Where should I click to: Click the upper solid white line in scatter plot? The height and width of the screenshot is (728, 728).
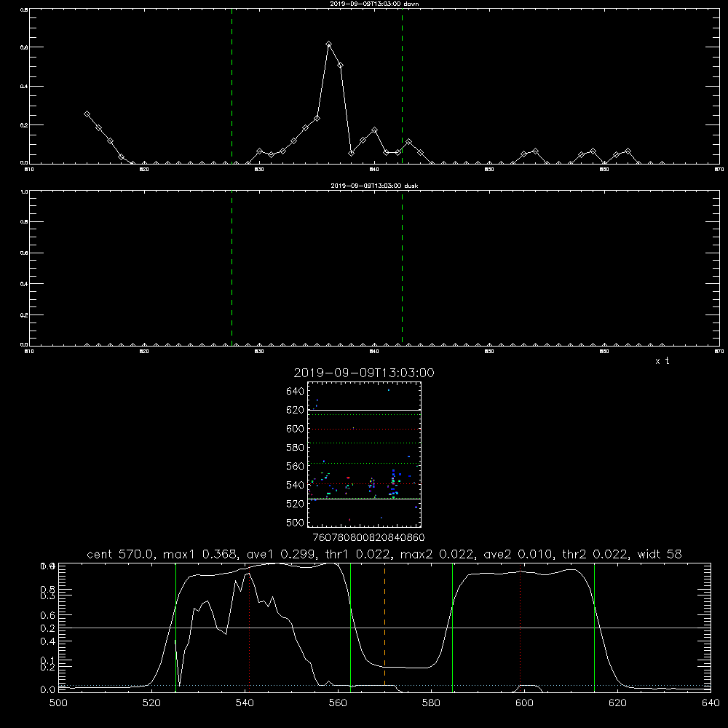click(x=365, y=411)
